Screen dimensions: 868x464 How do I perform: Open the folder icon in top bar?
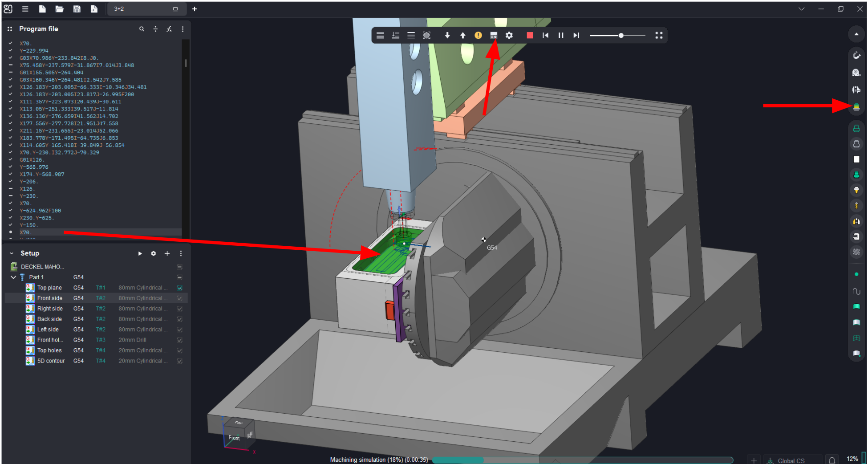pyautogui.click(x=59, y=9)
